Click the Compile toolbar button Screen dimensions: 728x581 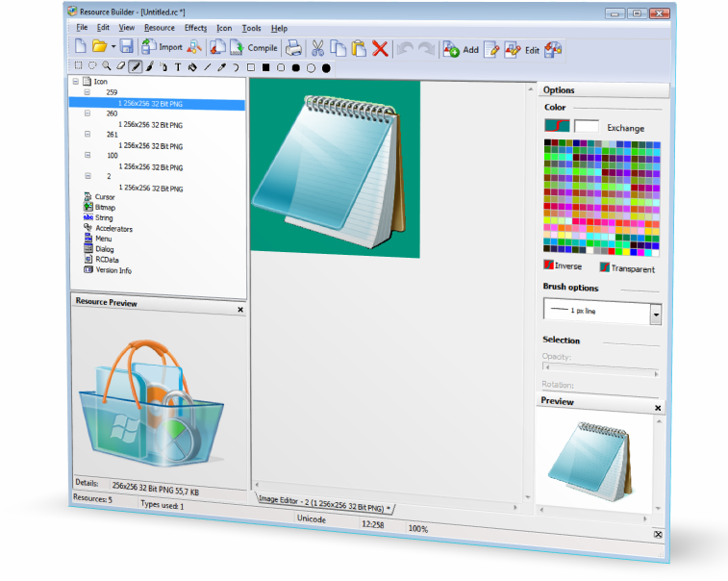253,47
